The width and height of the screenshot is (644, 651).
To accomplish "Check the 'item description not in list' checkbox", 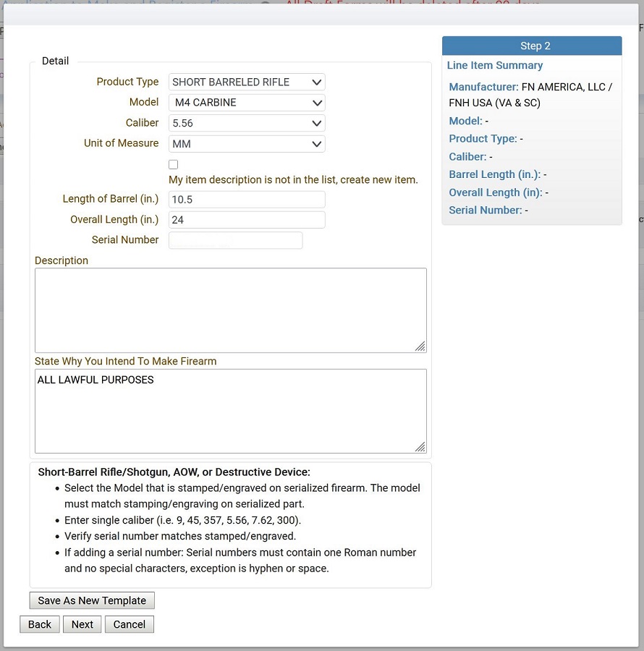I will tap(173, 165).
